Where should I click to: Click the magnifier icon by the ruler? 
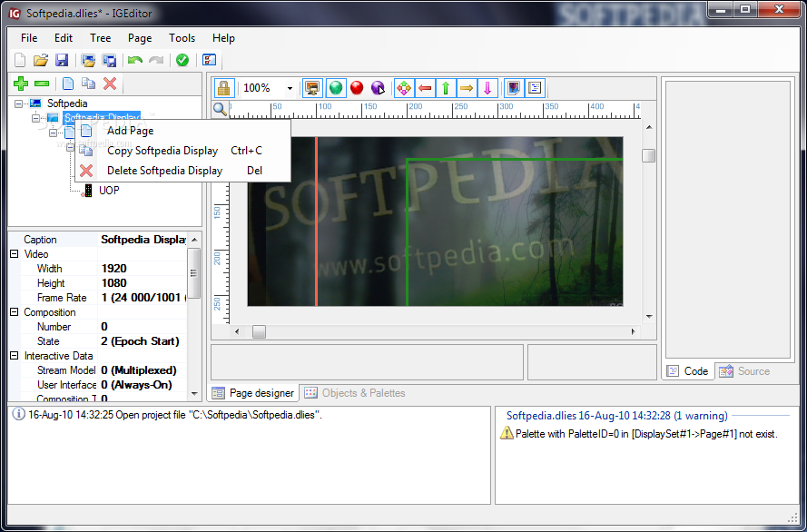(x=221, y=109)
